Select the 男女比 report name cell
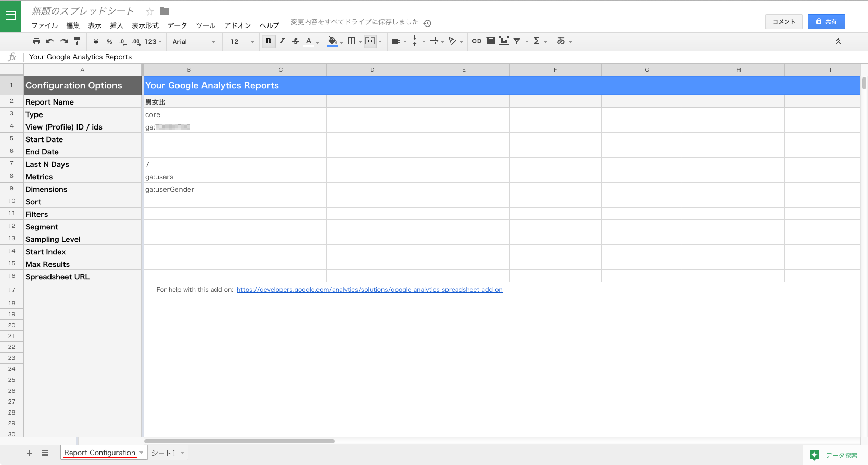The width and height of the screenshot is (868, 465). pos(189,102)
